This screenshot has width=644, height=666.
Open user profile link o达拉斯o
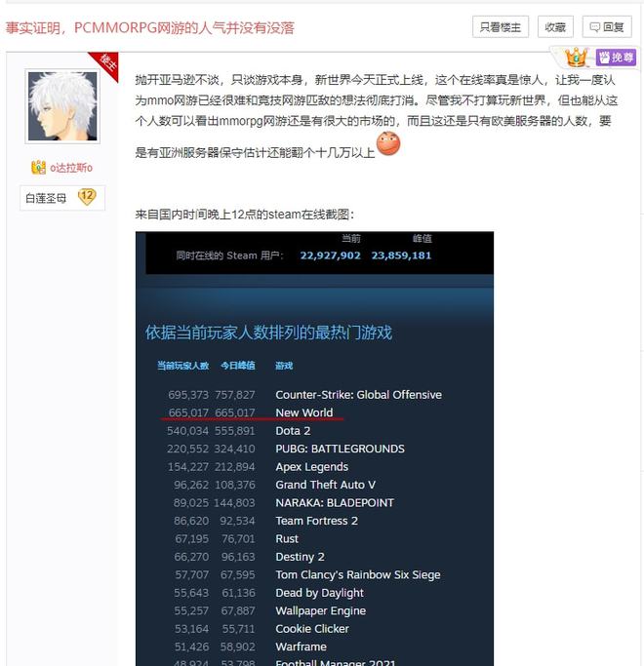click(71, 168)
